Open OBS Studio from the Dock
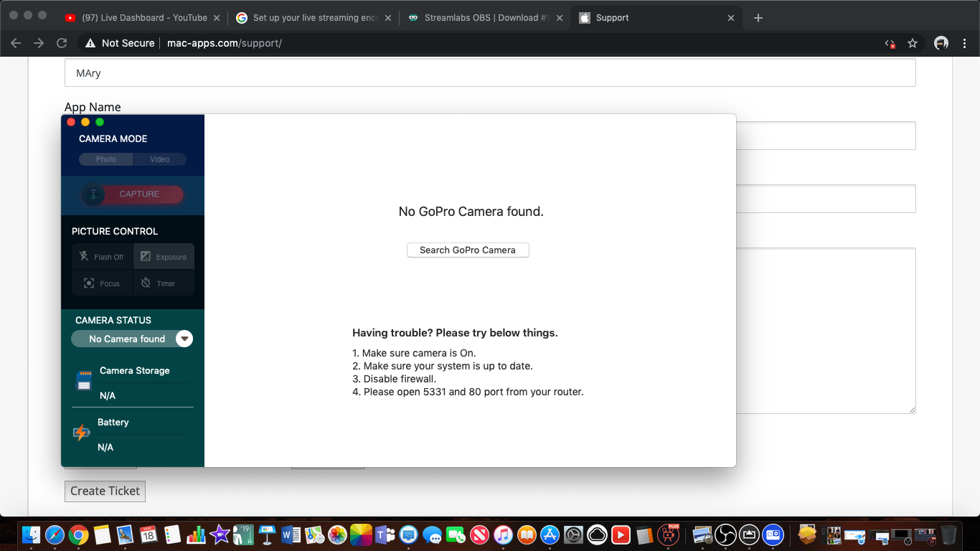Screen dimensions: 980x551 (725, 534)
